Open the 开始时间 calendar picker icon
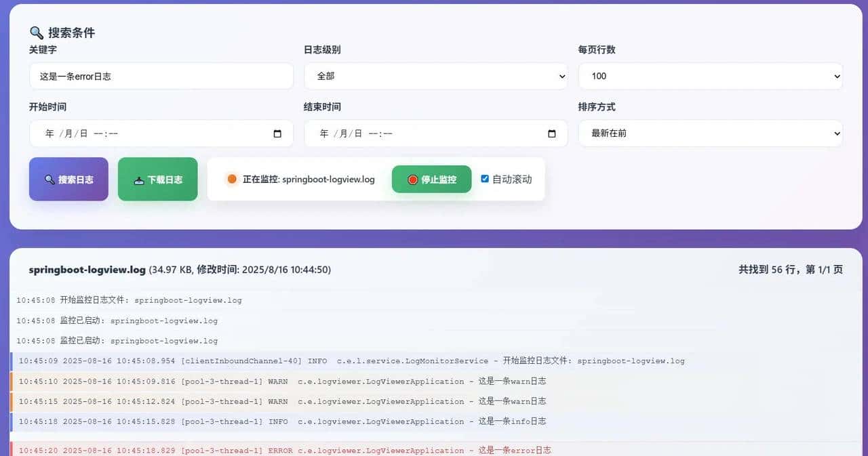Screen dimensions: 868x456 click(277, 133)
